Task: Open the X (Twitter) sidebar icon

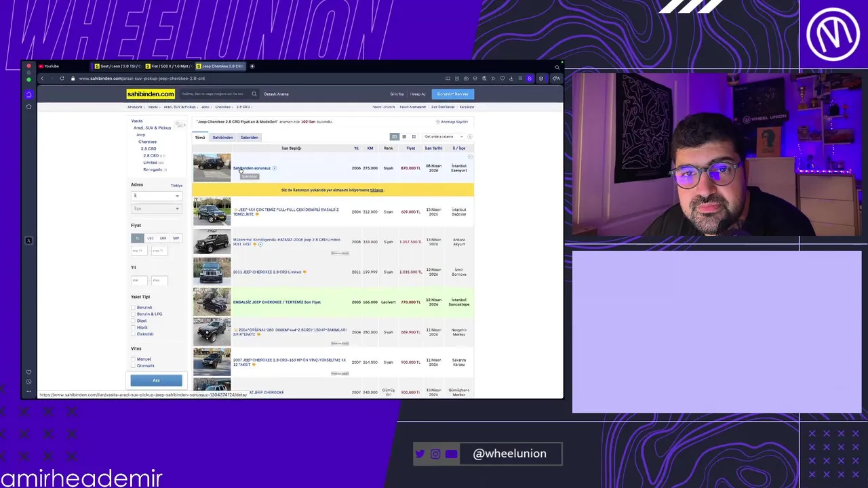Action: click(28, 241)
